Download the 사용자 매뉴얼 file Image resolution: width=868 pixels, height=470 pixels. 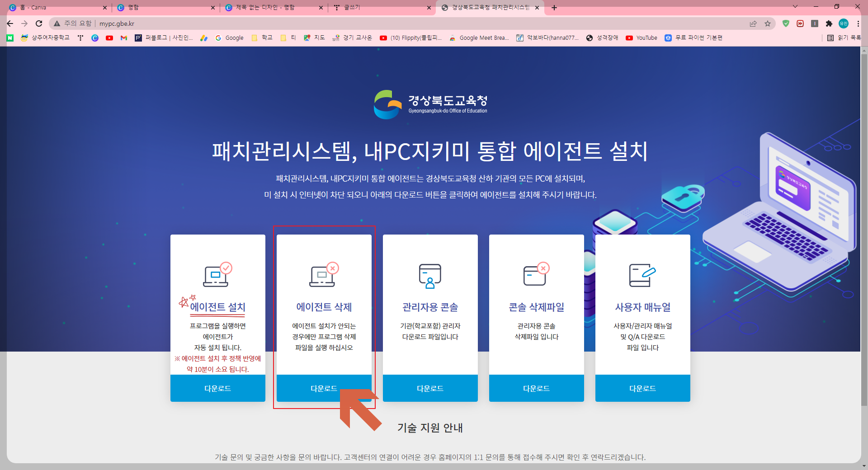click(x=643, y=388)
